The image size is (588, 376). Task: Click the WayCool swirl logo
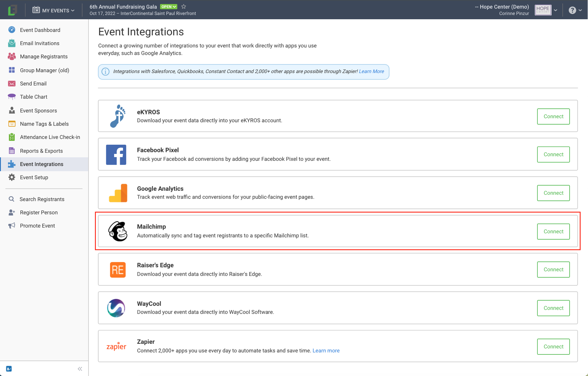tap(116, 308)
